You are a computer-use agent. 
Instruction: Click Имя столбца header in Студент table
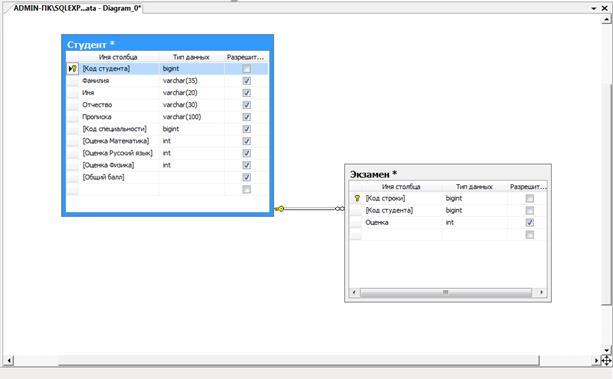118,57
